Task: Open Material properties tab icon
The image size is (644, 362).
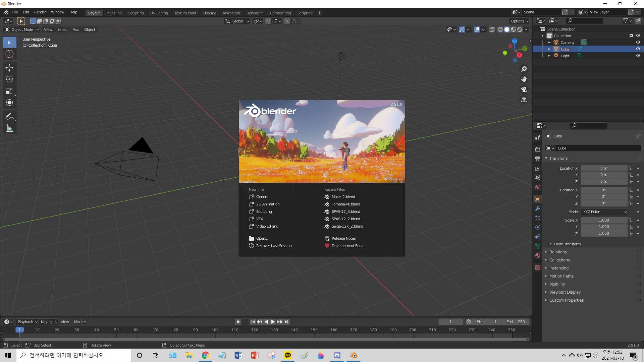Action: (538, 255)
